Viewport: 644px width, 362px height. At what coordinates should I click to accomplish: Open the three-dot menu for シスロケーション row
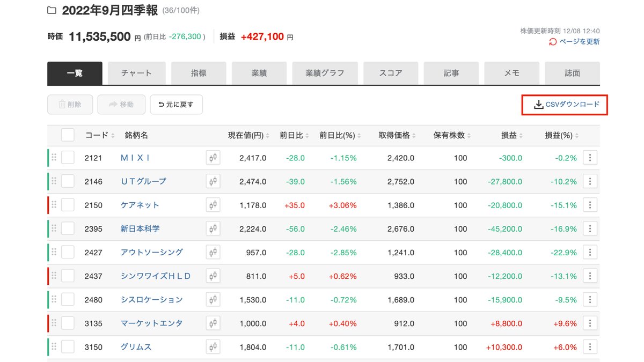590,299
